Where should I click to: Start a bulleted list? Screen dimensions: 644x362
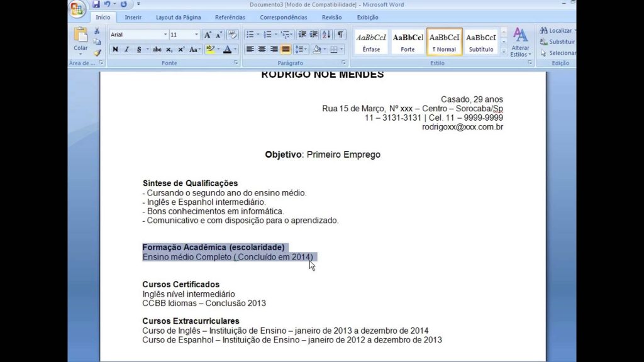pos(250,35)
